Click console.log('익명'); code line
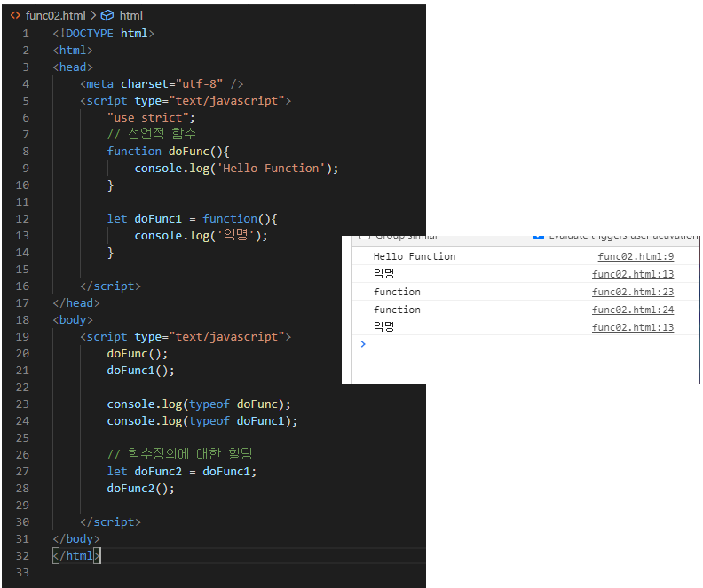Image resolution: width=703 pixels, height=588 pixels. (x=201, y=236)
